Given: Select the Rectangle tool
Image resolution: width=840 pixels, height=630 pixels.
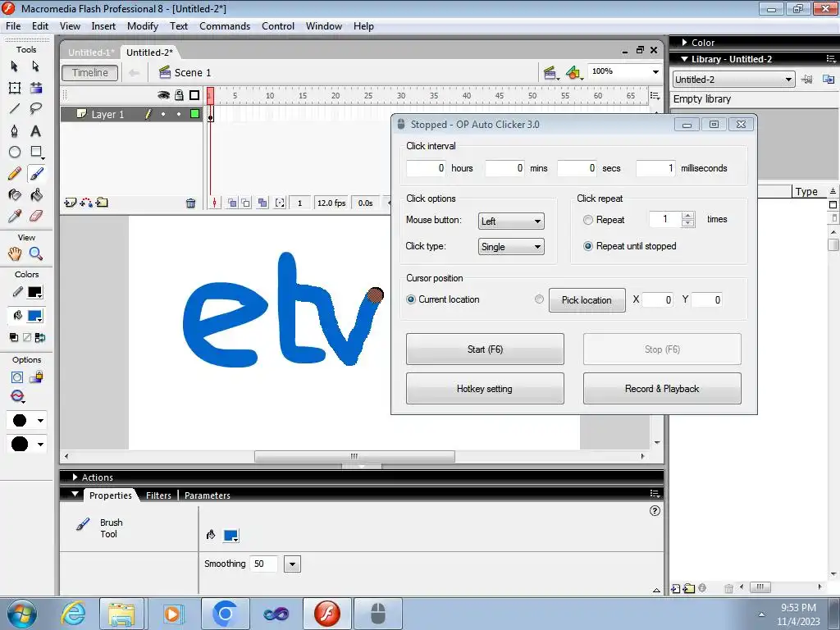Looking at the screenshot, I should pos(36,152).
